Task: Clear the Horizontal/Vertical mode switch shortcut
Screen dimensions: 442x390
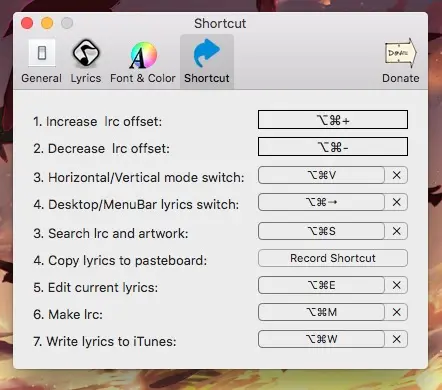Action: (396, 175)
